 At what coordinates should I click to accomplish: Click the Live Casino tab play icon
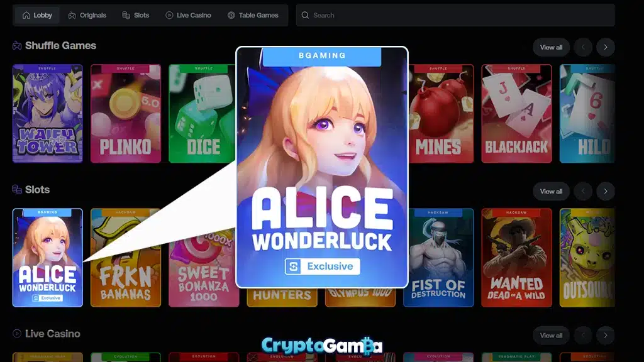coord(169,15)
